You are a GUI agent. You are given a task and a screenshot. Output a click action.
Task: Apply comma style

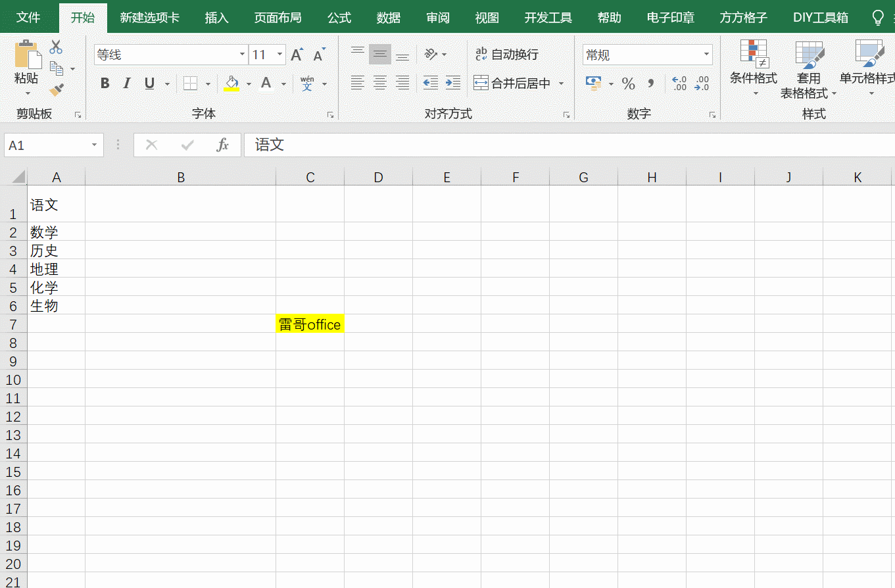(x=651, y=84)
